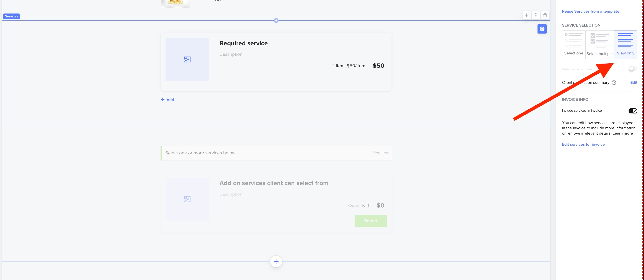Viewport: 644px width, 280px height.
Task: Click the help icon next to selection summary
Action: coord(614,83)
